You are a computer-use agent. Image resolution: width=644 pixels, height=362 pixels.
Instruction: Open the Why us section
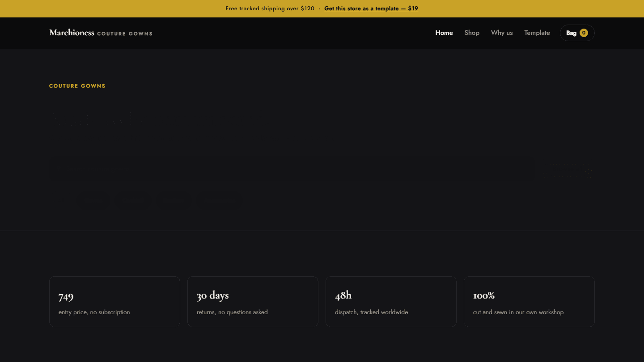tap(502, 33)
